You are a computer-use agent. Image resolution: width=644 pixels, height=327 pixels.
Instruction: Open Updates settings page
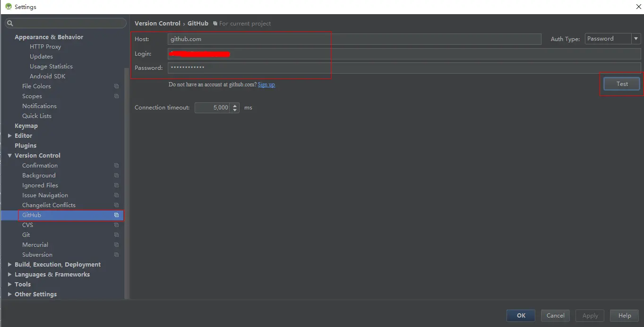[x=41, y=57]
